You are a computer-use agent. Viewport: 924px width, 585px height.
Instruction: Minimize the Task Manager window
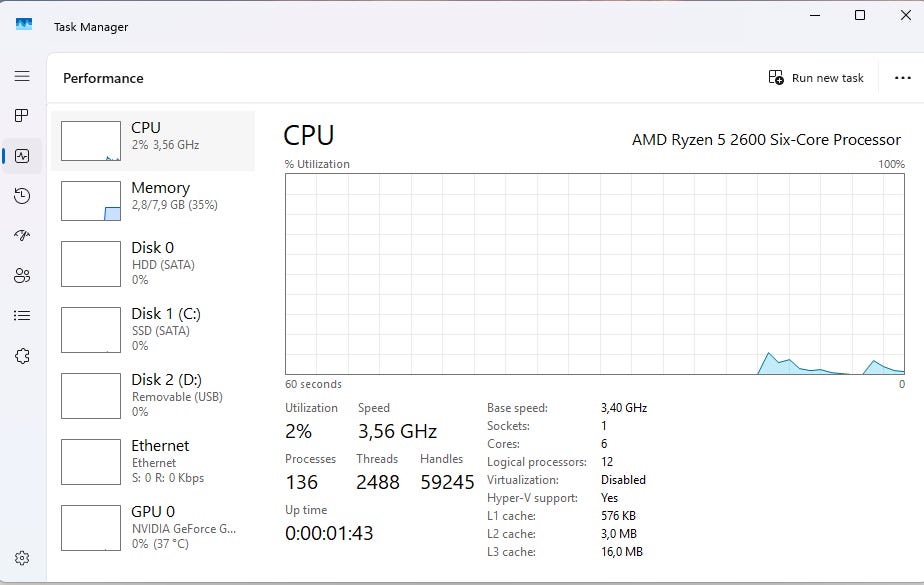point(815,15)
